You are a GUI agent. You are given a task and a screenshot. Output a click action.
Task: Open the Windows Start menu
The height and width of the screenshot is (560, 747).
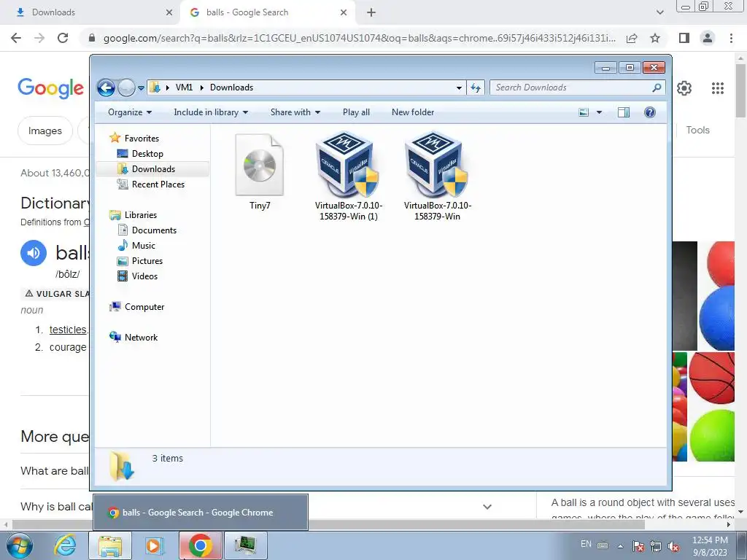tap(20, 545)
